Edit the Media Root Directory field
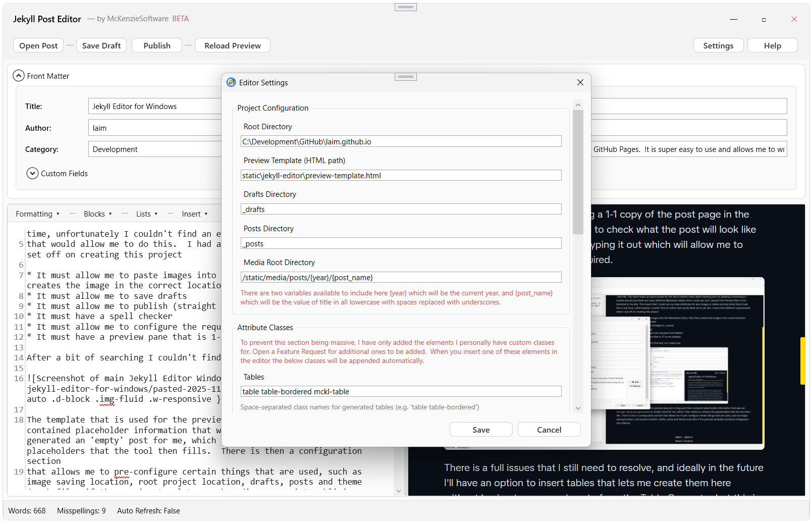 [x=401, y=277]
